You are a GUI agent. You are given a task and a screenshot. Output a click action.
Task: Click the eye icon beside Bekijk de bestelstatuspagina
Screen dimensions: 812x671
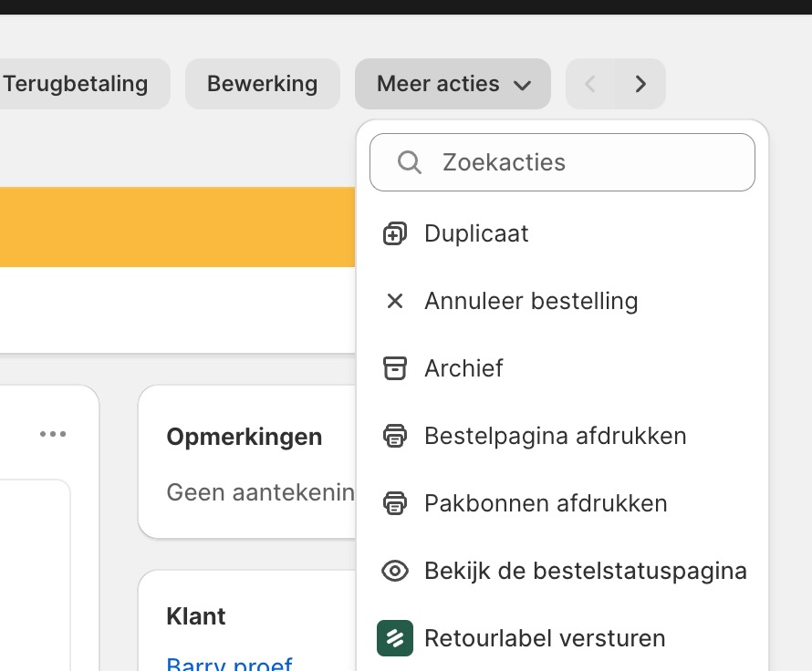(x=394, y=571)
